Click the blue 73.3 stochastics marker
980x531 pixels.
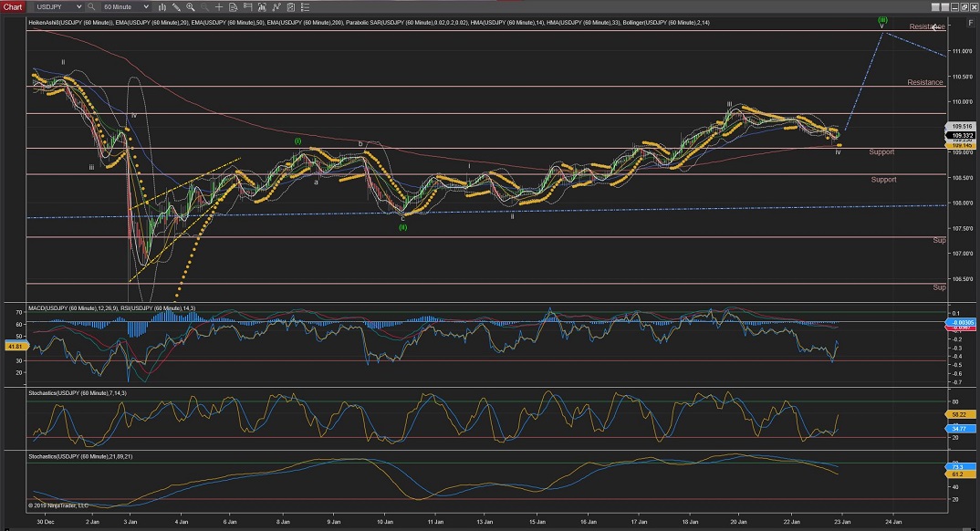click(959, 466)
